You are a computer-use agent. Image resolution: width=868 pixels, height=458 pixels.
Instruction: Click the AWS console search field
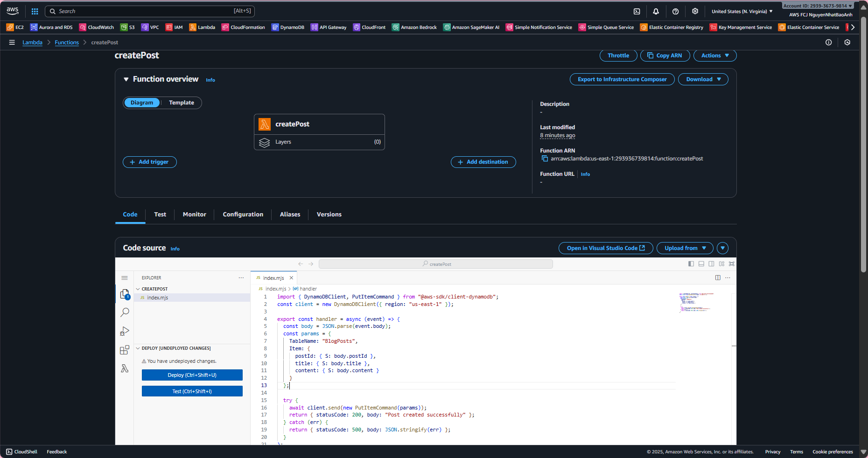(149, 11)
